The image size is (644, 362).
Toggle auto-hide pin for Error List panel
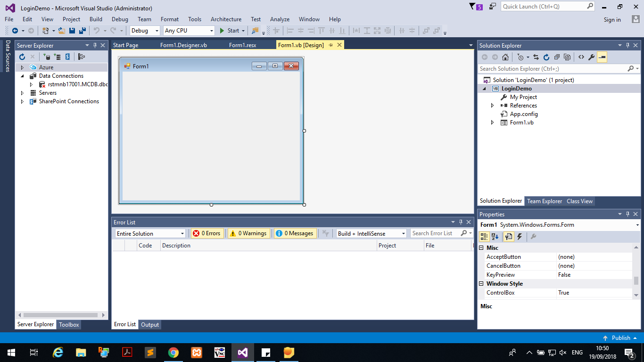[461, 222]
